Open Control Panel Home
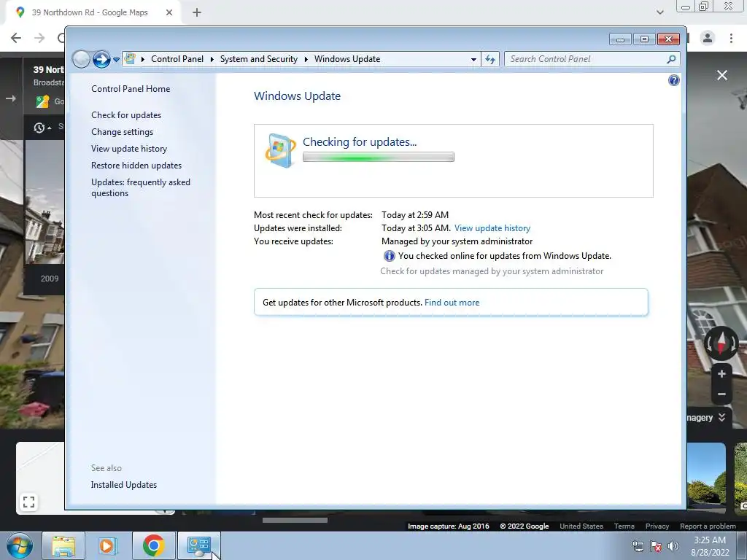Image resolution: width=747 pixels, height=560 pixels. (131, 88)
